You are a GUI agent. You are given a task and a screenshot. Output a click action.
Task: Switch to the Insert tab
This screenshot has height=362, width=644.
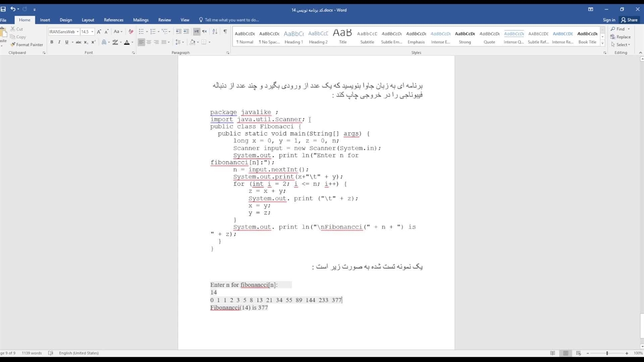click(45, 20)
